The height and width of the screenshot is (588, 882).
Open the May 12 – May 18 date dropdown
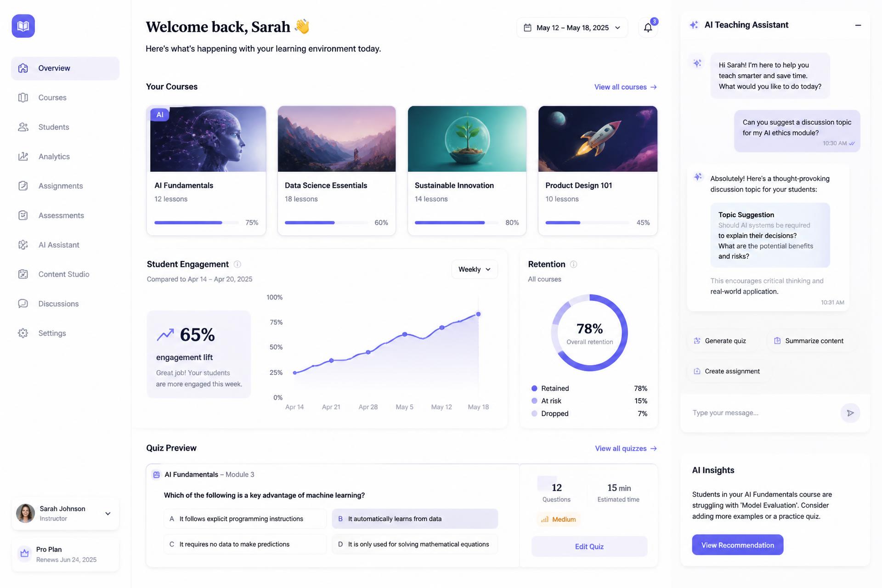(x=572, y=28)
